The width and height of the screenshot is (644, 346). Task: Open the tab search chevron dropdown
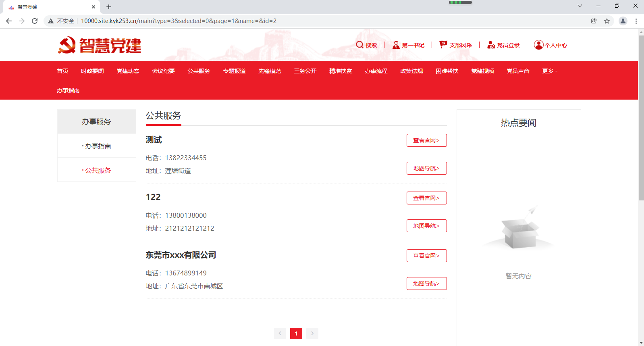click(x=580, y=6)
